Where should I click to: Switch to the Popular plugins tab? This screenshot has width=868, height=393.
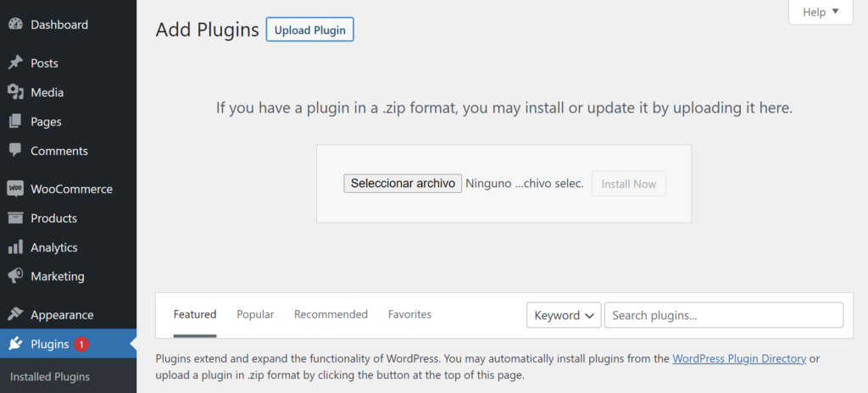pos(255,314)
